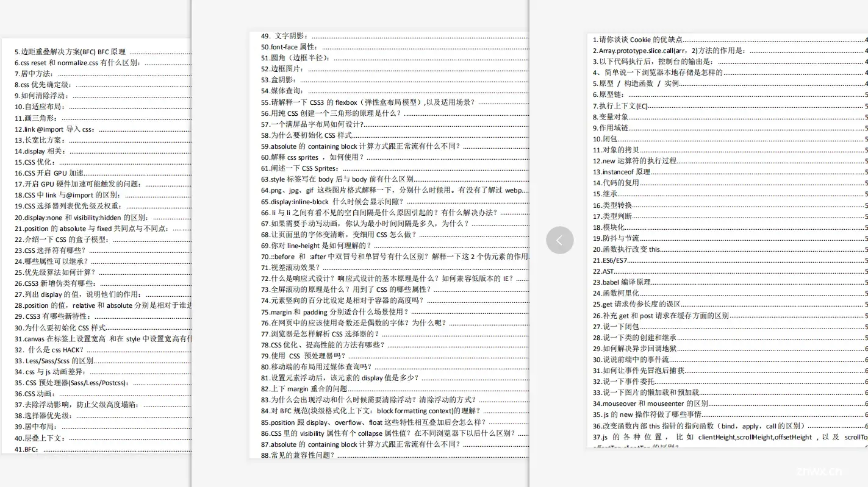Click the line '32. 什么是 css HACK?'

102,350
